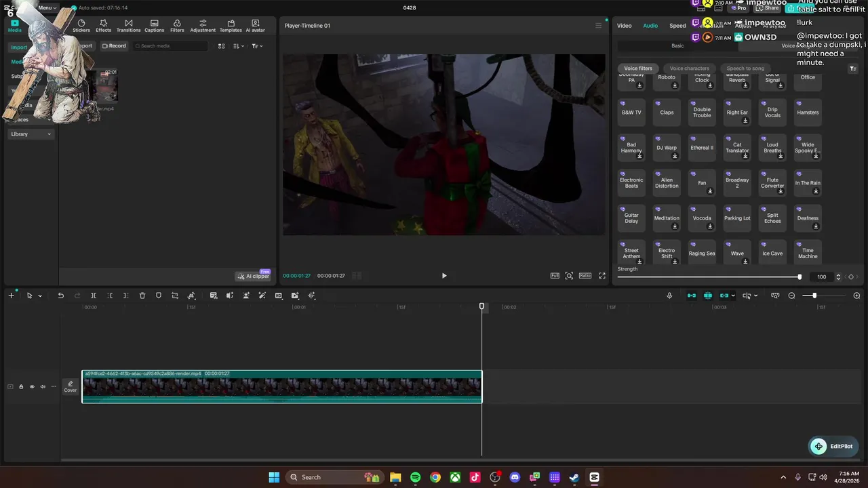
Task: Click the Search media input field
Action: pos(170,46)
